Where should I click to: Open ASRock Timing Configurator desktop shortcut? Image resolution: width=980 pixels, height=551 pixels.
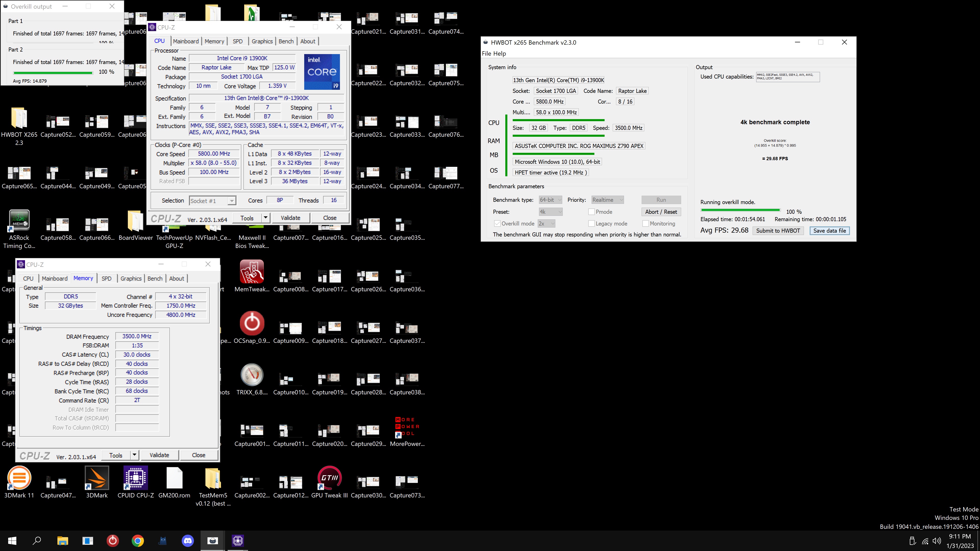pyautogui.click(x=19, y=229)
